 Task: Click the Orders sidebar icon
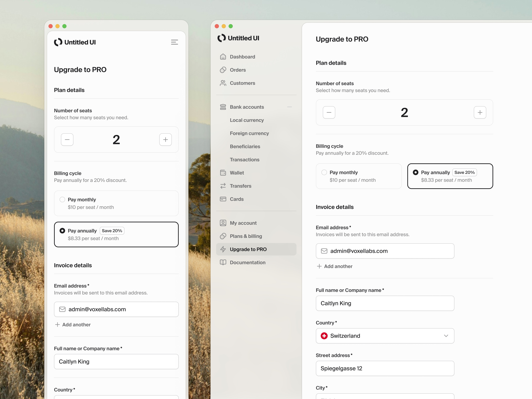[x=223, y=70]
